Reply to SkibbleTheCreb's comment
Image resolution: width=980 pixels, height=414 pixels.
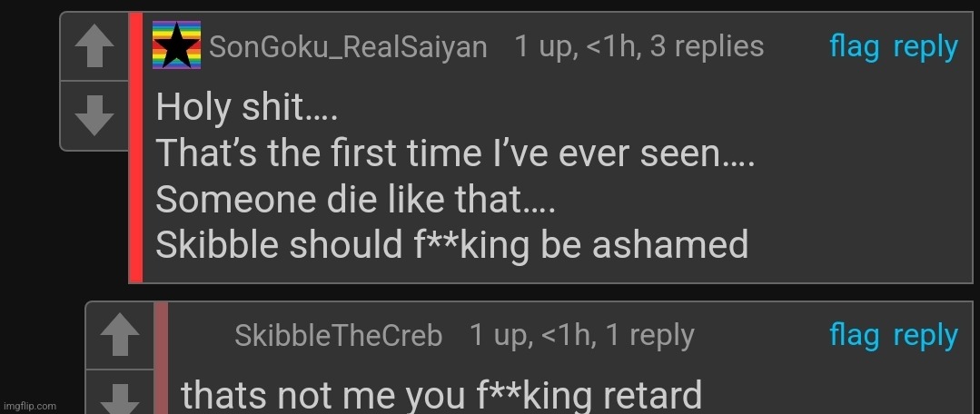(x=926, y=336)
